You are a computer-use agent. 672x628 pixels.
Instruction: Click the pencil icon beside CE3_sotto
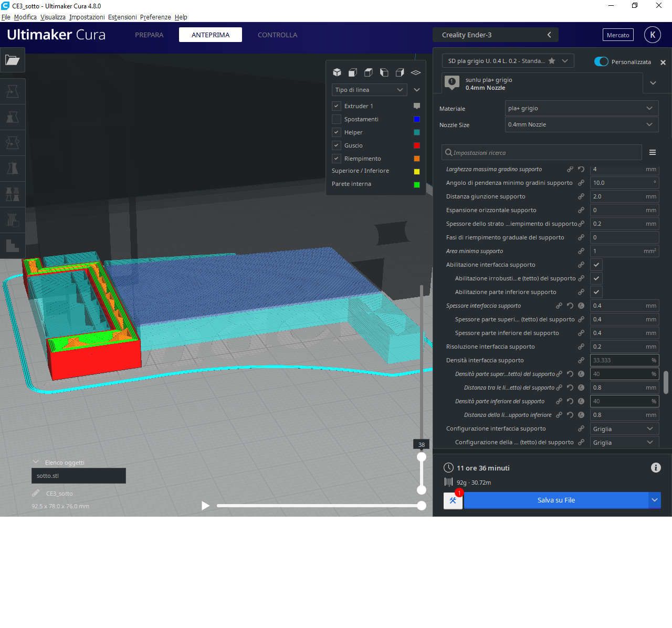tap(36, 493)
